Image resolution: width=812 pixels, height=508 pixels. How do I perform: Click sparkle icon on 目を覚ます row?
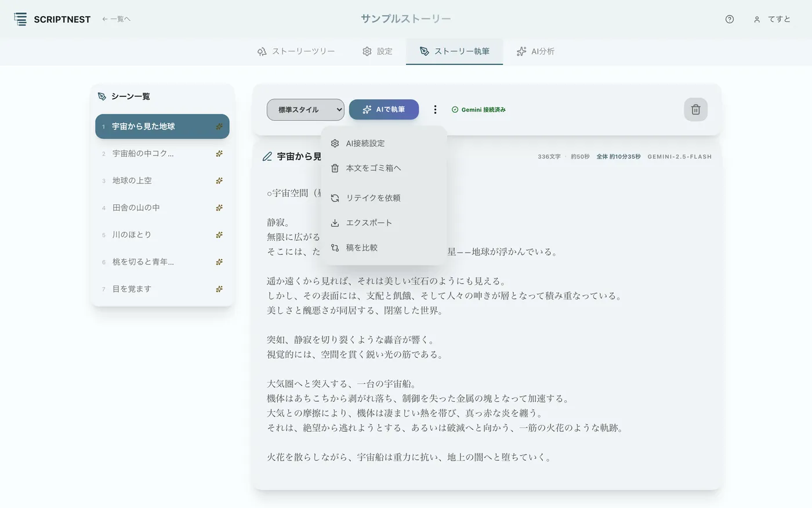[x=219, y=289]
